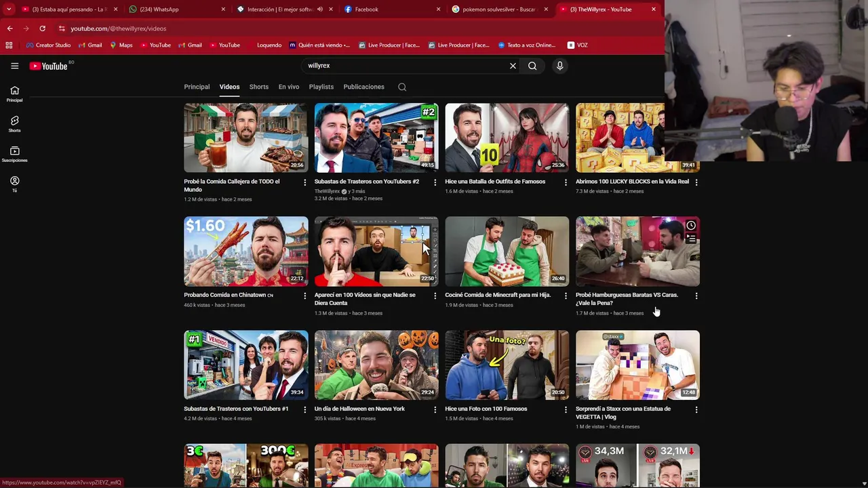This screenshot has height=488, width=868.
Task: Open the Halloween en Nueva York thumbnail
Action: [x=376, y=365]
